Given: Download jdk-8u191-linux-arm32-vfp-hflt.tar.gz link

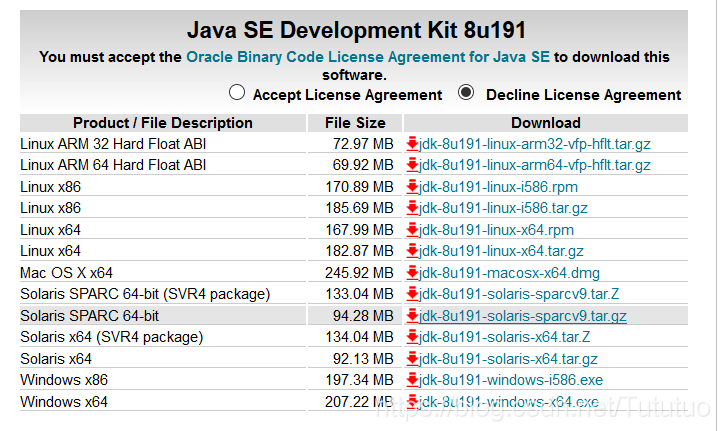Looking at the screenshot, I should 534,144.
